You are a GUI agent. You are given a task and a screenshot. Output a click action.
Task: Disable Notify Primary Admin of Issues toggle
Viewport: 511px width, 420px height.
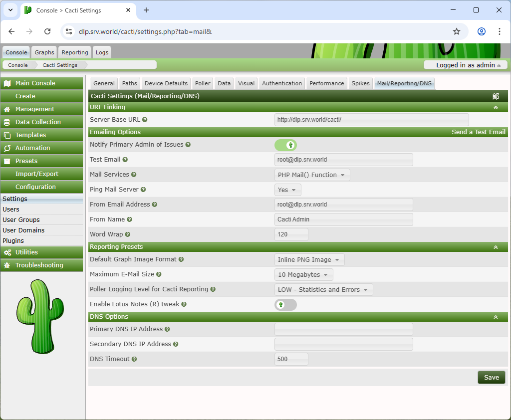285,145
